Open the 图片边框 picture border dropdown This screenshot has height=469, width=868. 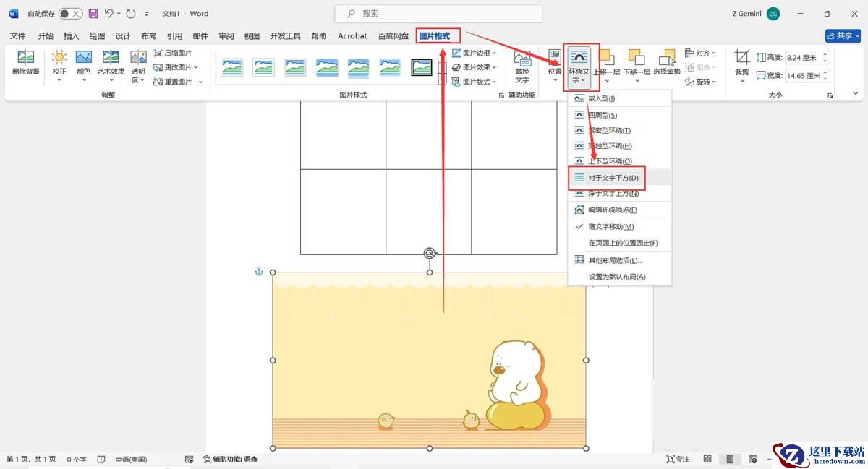474,53
